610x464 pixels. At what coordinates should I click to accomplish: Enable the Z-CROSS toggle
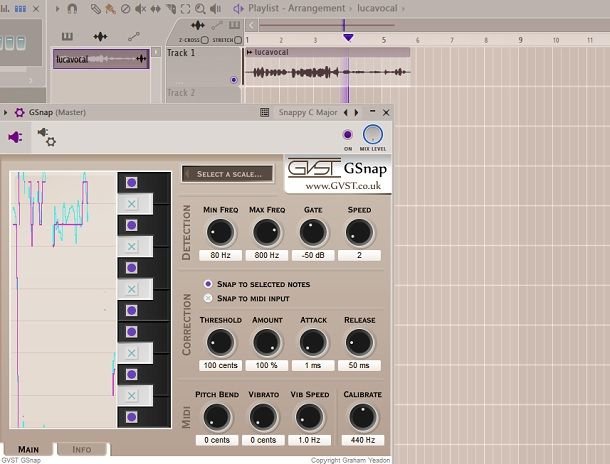click(205, 40)
